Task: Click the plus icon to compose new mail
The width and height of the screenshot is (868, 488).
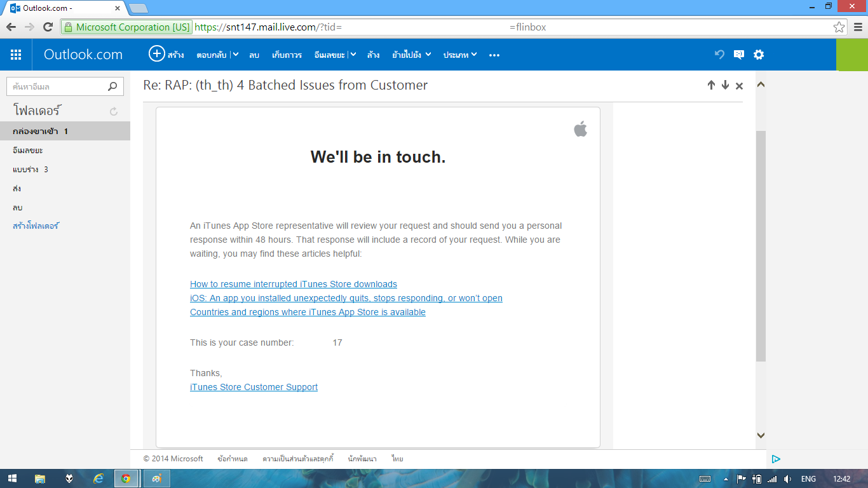Action: pyautogui.click(x=156, y=54)
